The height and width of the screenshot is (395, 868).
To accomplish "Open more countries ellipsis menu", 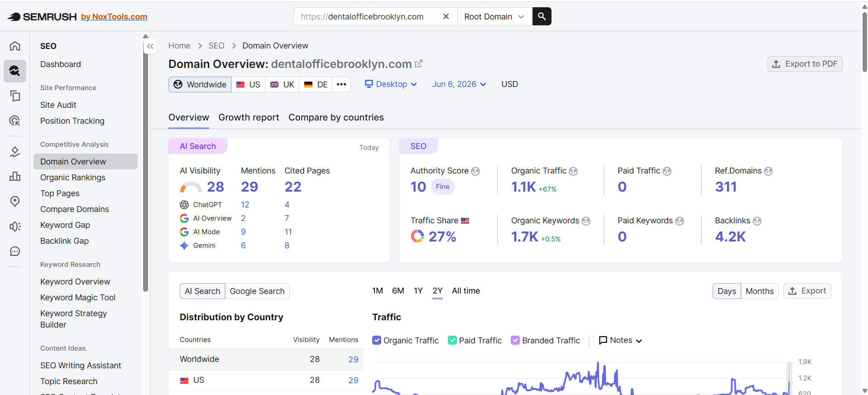I will (341, 84).
